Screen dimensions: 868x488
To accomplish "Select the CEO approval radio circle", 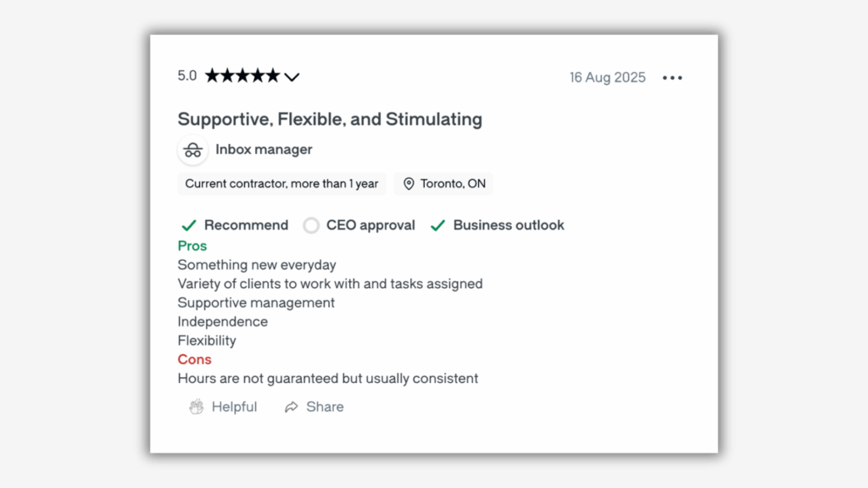I will click(311, 225).
